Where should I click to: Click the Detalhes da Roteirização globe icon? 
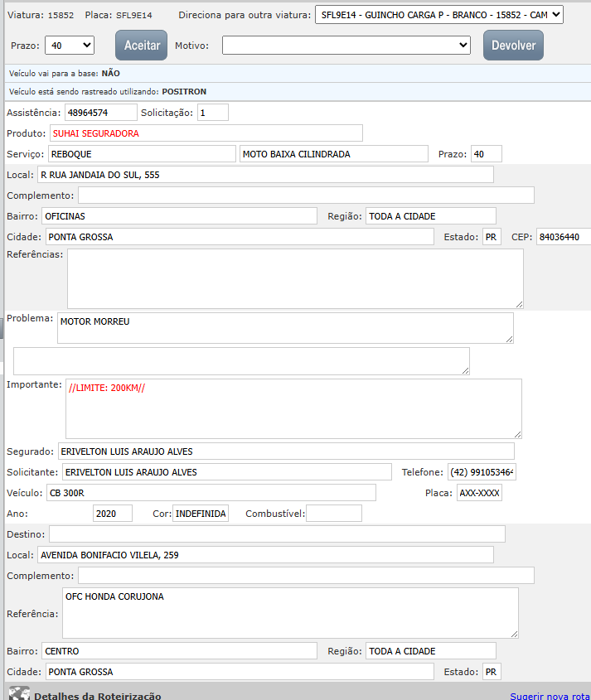pyautogui.click(x=18, y=694)
